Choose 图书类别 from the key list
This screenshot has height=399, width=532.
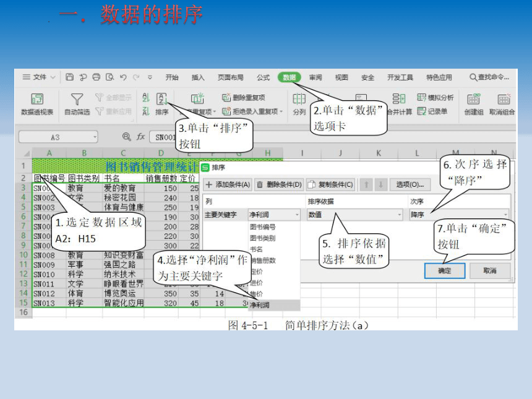click(x=263, y=238)
